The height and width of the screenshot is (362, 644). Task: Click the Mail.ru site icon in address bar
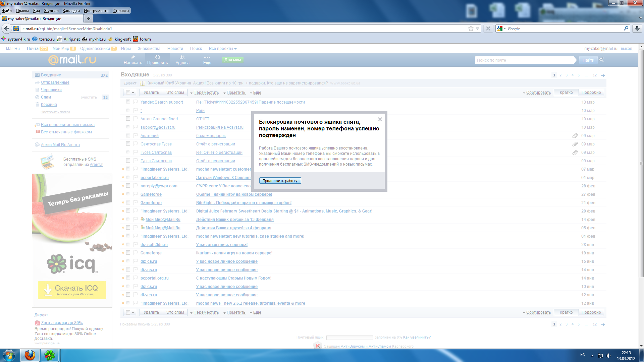click(x=16, y=28)
